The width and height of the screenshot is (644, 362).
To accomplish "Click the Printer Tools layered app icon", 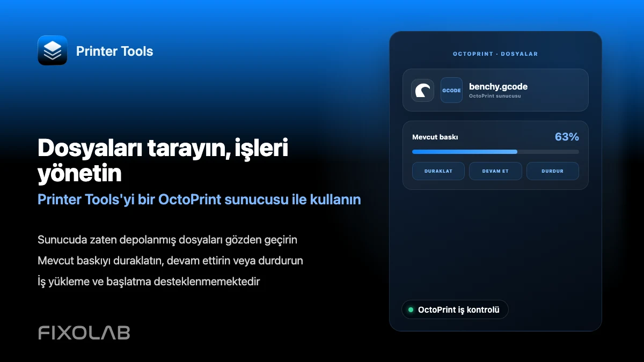I will [53, 50].
